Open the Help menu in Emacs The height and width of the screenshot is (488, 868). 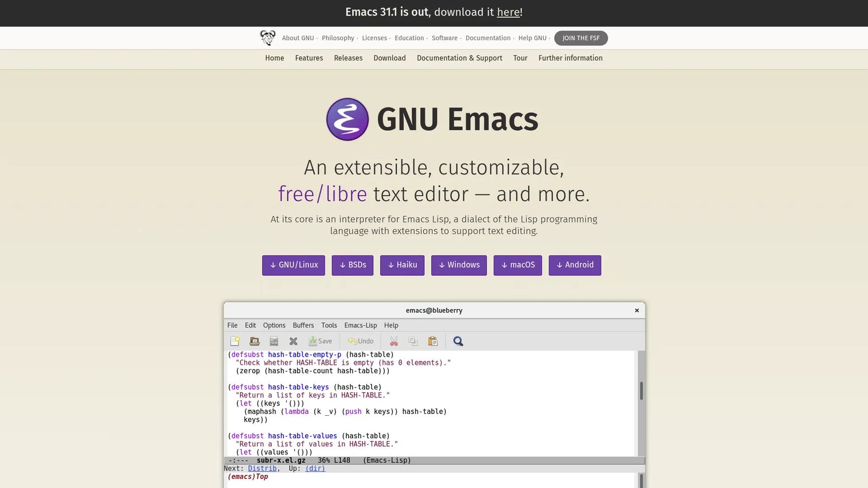click(x=391, y=325)
